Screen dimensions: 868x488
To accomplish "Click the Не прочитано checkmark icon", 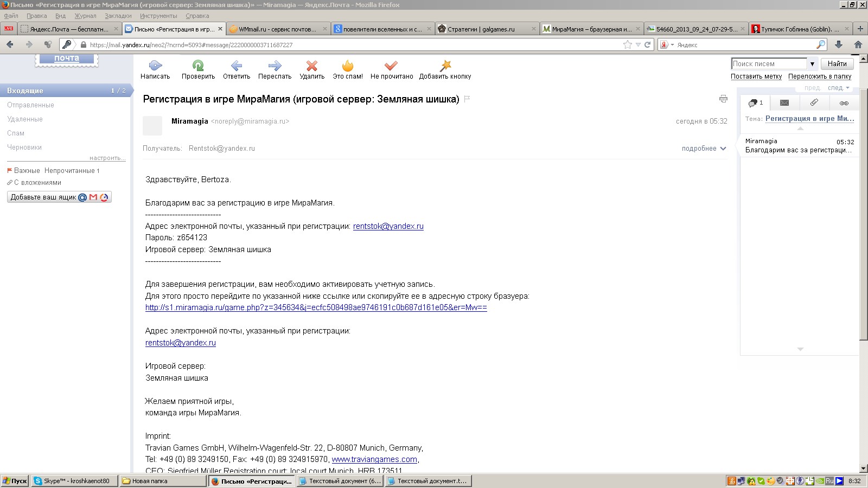I will [x=391, y=66].
